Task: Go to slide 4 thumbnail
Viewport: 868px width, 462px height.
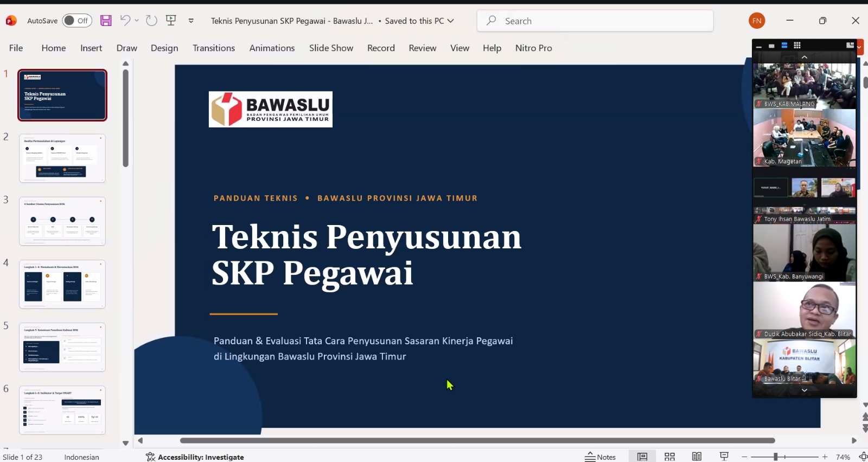Action: pyautogui.click(x=62, y=284)
